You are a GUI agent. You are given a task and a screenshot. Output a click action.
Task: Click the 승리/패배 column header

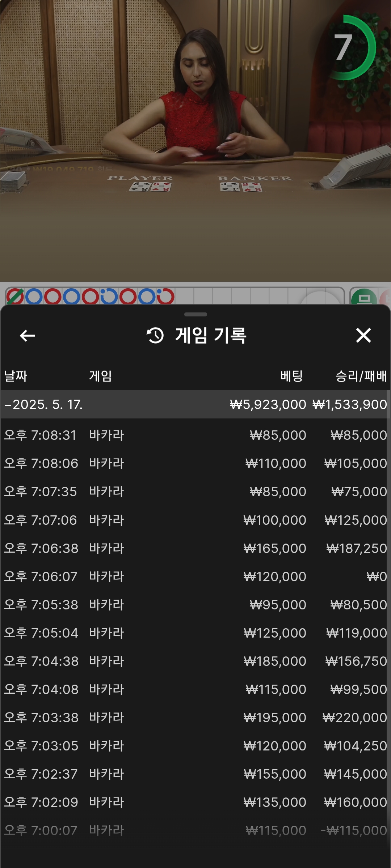point(361,376)
